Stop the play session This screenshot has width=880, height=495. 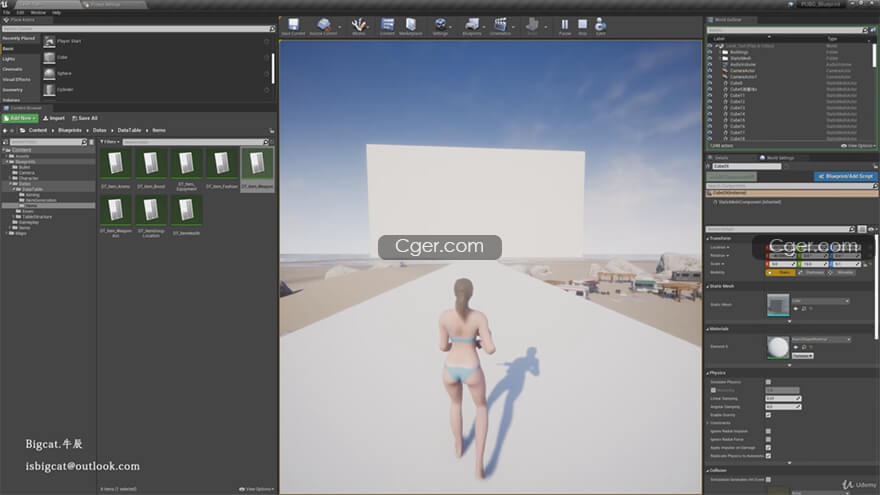pos(583,25)
